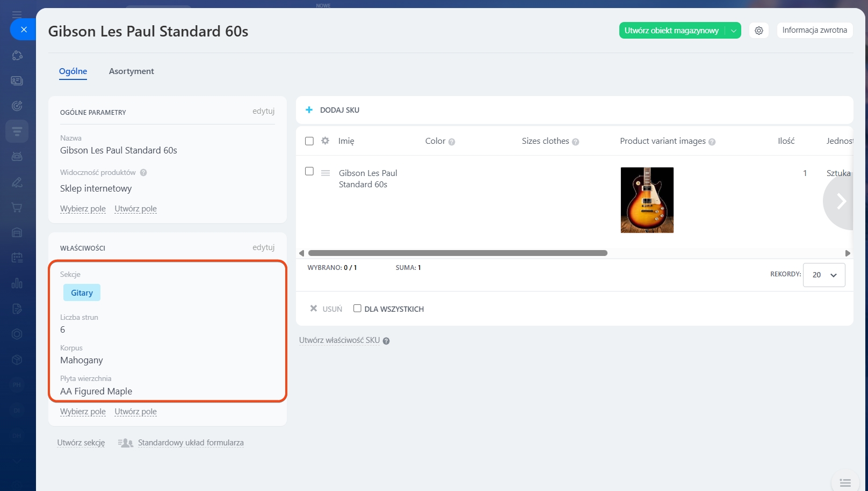
Task: Open the pen signature sidebar icon
Action: tap(17, 182)
